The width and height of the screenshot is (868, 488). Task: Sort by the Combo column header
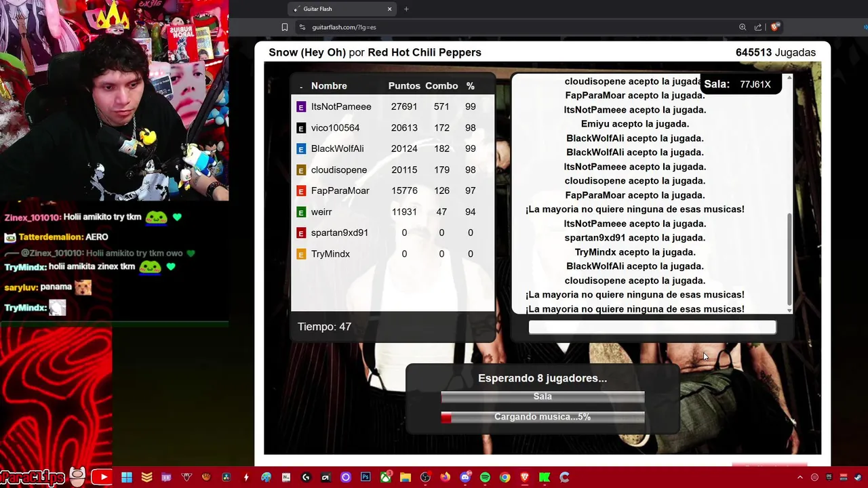point(441,86)
